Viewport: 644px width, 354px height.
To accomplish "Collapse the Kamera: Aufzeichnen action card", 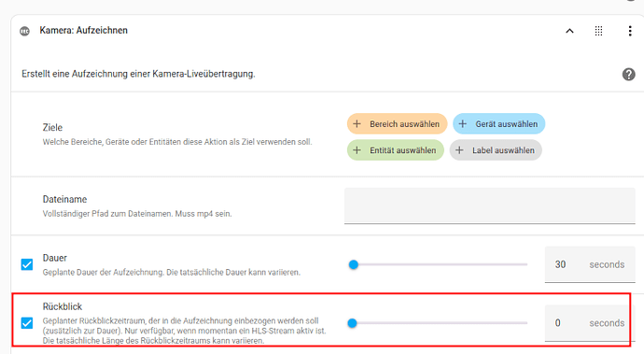I will pyautogui.click(x=569, y=31).
